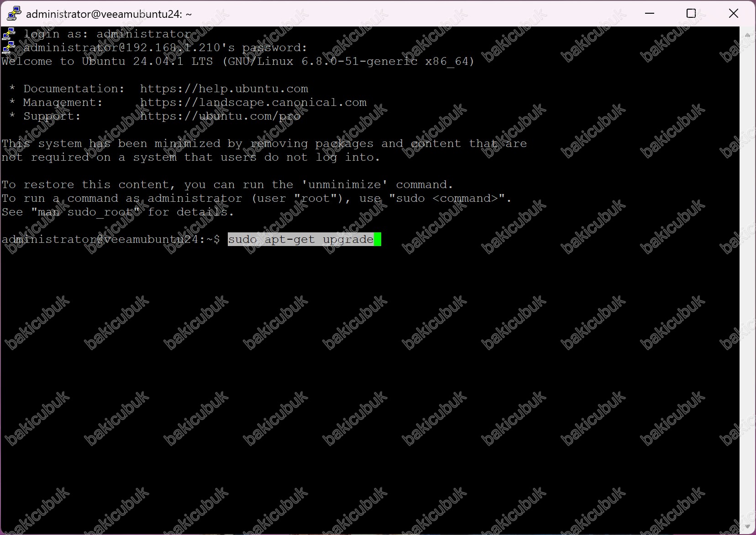This screenshot has width=756, height=535.
Task: Click the 'Welcome to Ubuntu 24.04.1 LTS' line
Action: 238,61
